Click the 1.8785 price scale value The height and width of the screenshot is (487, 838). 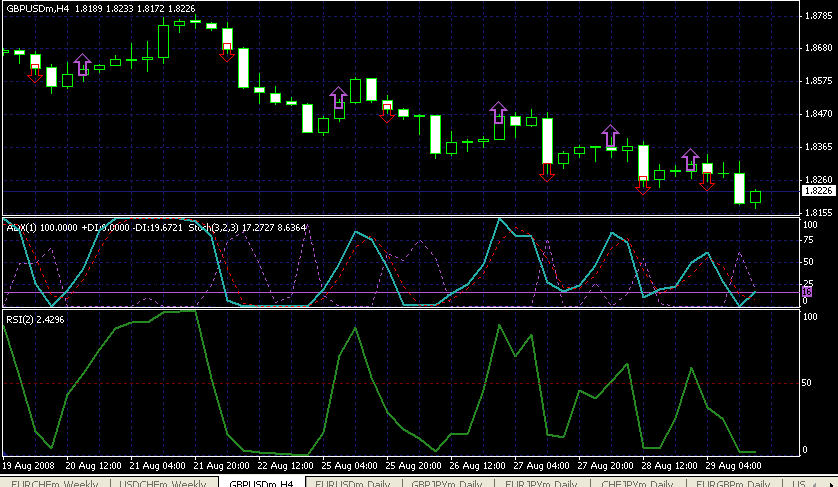coord(818,16)
